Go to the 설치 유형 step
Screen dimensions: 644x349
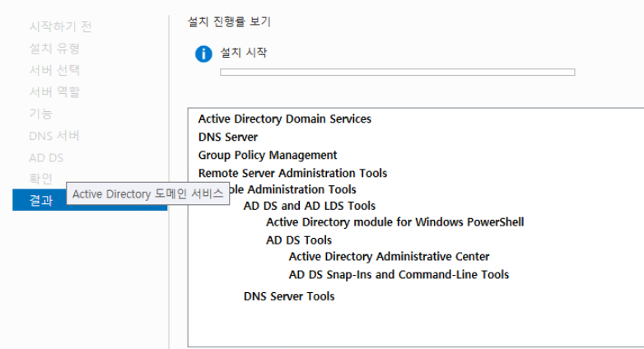54,49
